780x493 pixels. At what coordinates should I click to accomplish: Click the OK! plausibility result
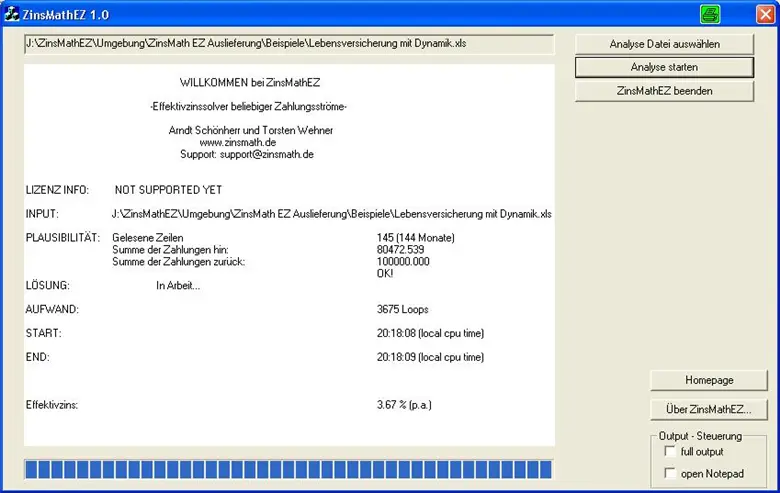point(385,274)
